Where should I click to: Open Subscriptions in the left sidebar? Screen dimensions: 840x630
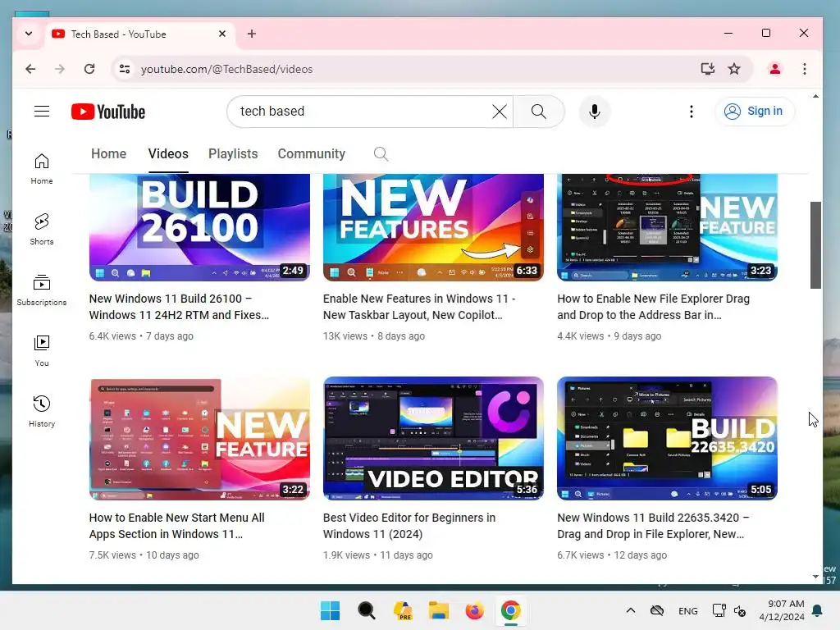(42, 290)
